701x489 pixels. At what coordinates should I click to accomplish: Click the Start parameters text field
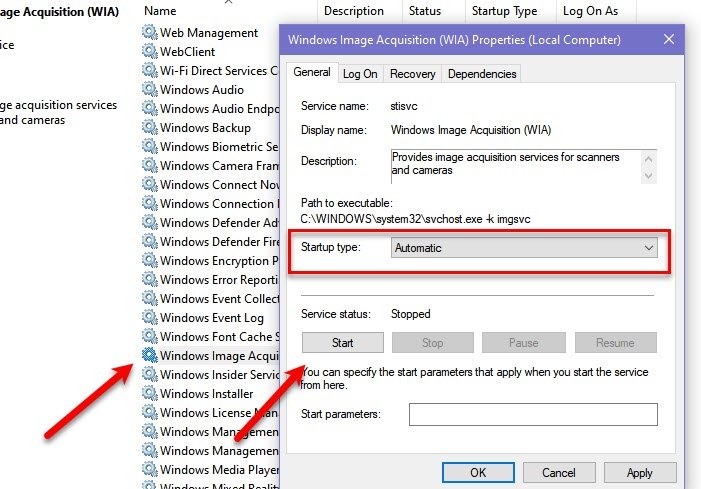coord(532,414)
